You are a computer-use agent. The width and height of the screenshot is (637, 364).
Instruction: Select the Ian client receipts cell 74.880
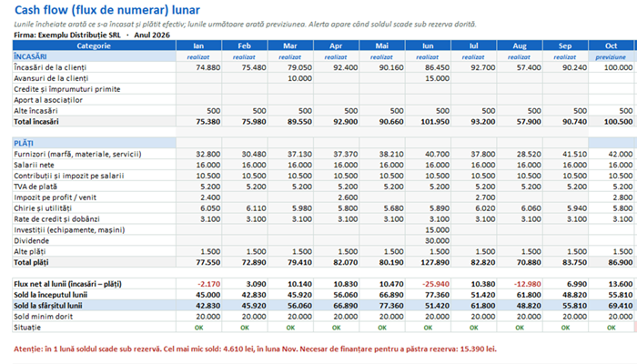198,67
